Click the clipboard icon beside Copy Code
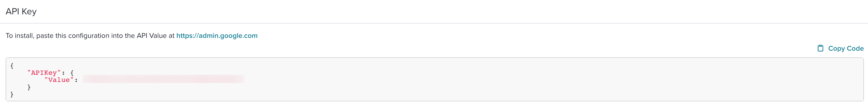The image size is (868, 107). tap(820, 48)
